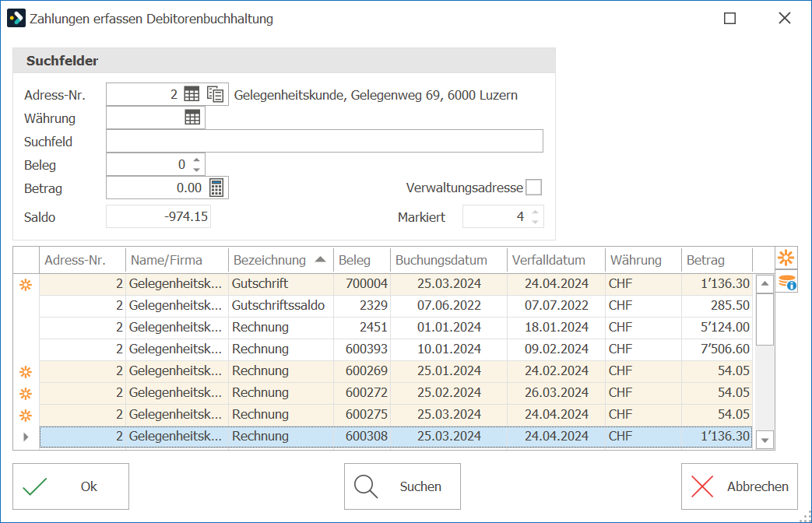812x523 pixels.
Task: Select the Beleg cell 600308
Action: pyautogui.click(x=362, y=436)
